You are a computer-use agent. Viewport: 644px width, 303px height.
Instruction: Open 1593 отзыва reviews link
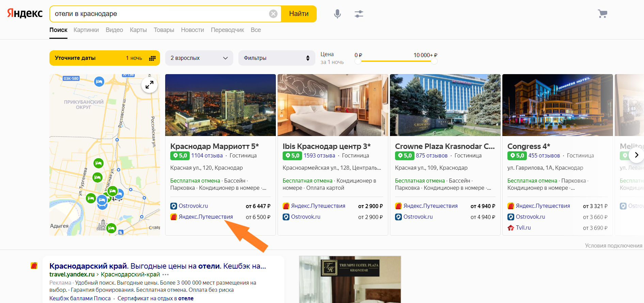[319, 156]
